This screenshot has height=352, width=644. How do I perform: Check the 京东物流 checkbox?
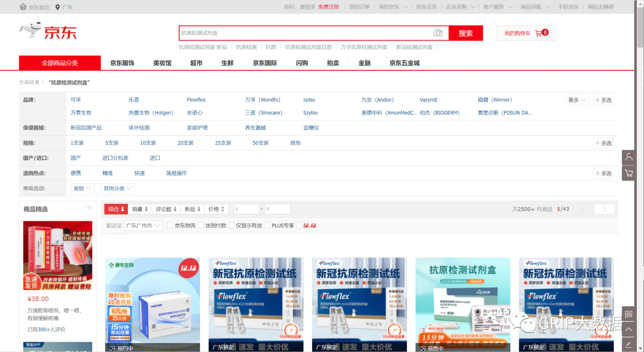pyautogui.click(x=170, y=225)
